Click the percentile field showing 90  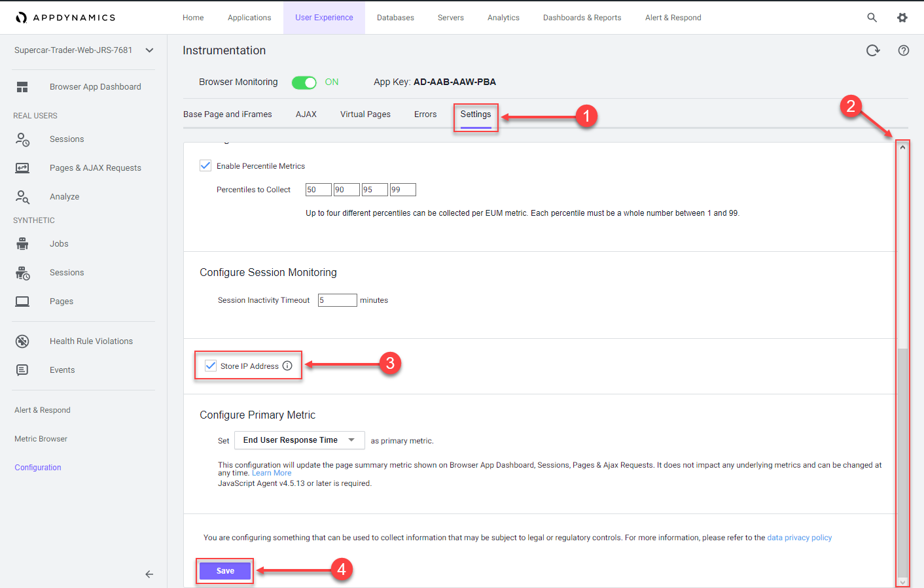(347, 190)
